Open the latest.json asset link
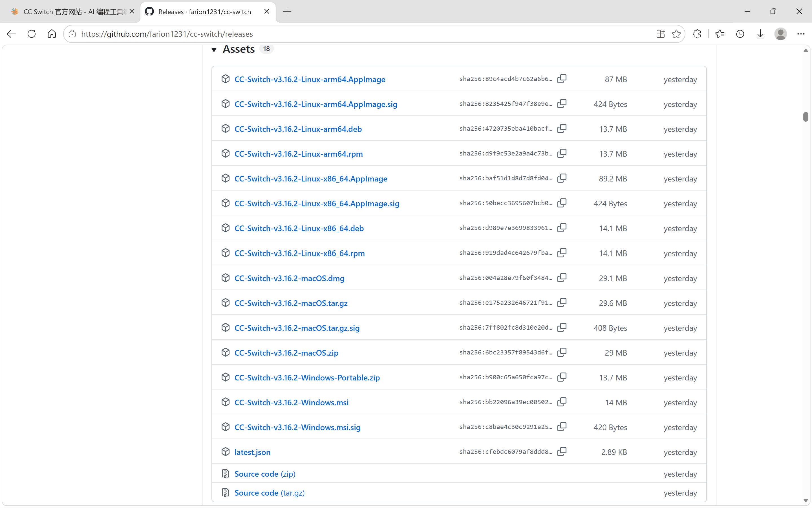The height and width of the screenshot is (508, 812). (252, 452)
